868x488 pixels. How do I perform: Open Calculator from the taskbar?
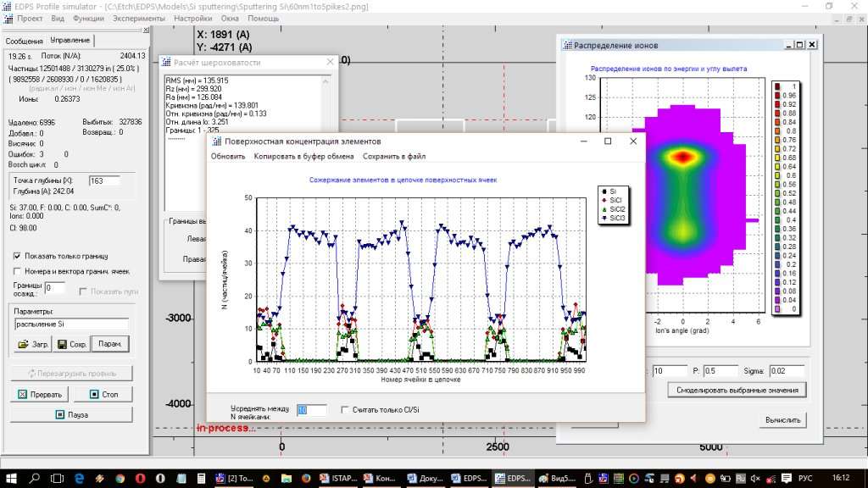point(201,478)
